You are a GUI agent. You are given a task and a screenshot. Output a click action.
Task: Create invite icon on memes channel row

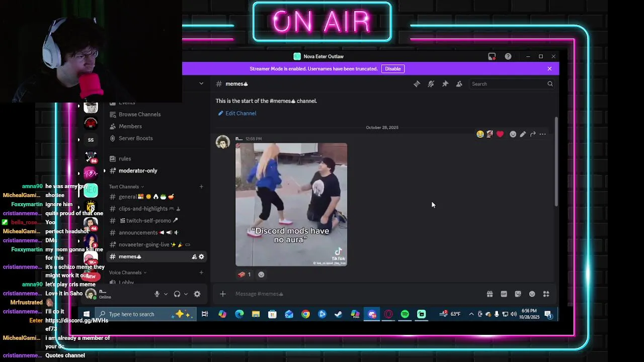194,257
